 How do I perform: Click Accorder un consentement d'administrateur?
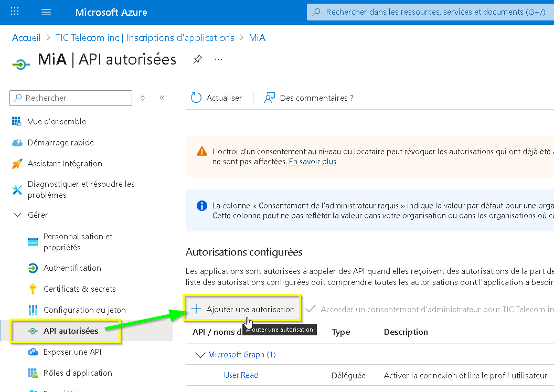(437, 309)
